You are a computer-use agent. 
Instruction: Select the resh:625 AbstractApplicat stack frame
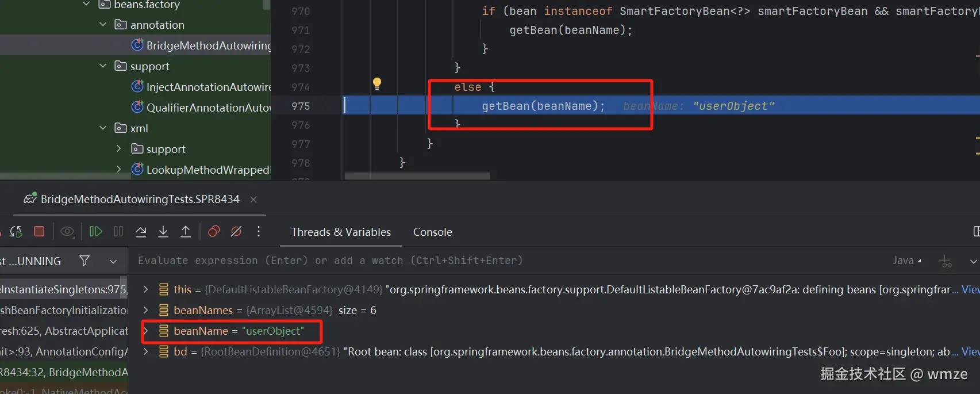(64, 331)
